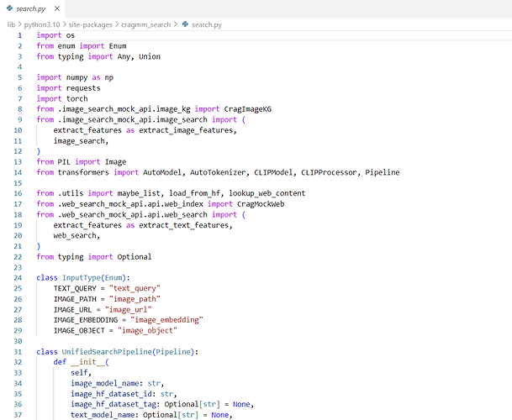Viewport: 512px width, 420px height.
Task: Click the Python icon in the breadcrumb
Action: tap(185, 24)
